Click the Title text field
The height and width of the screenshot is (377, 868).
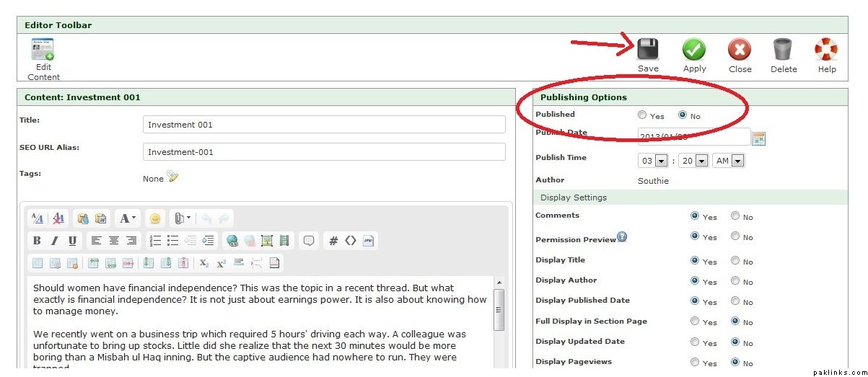click(x=324, y=125)
